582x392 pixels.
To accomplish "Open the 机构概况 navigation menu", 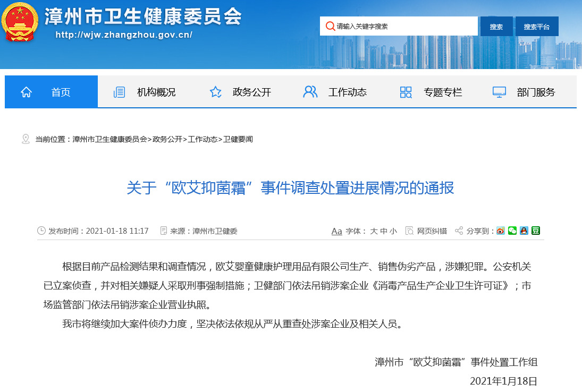I will [156, 92].
